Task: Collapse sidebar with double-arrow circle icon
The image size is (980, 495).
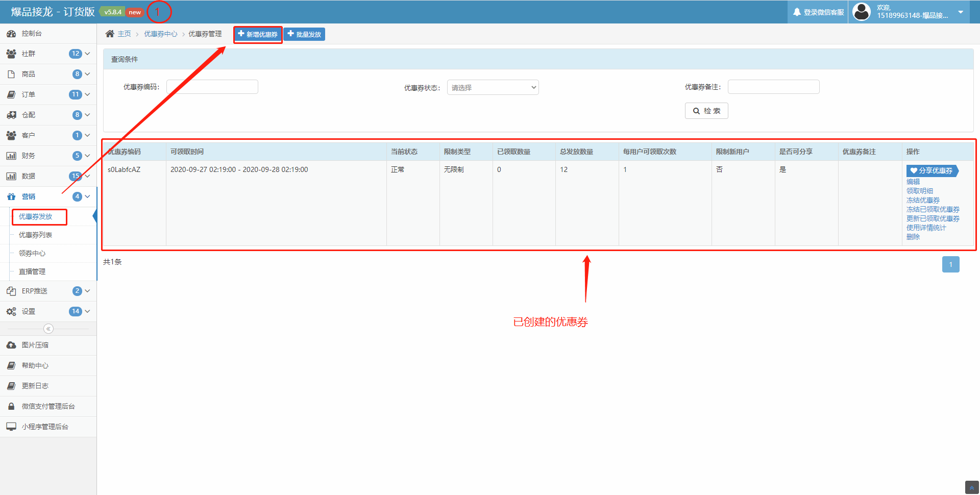Action: (48, 329)
